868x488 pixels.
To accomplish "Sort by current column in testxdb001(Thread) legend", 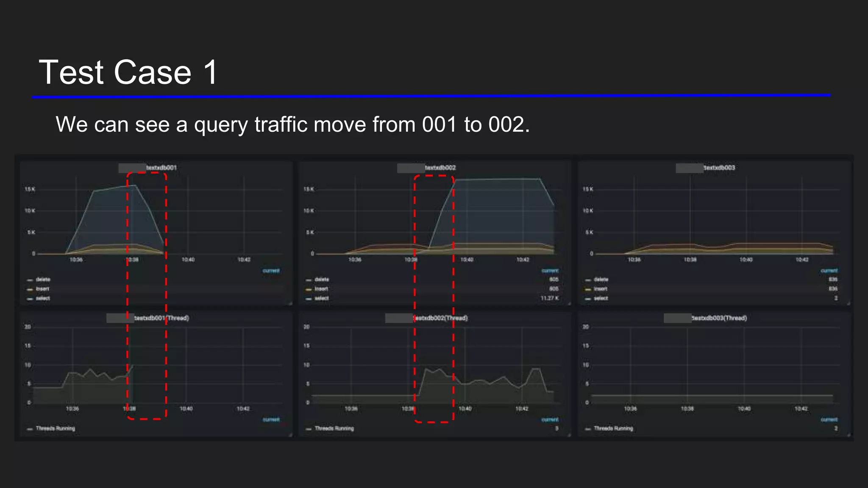I will coord(271,420).
